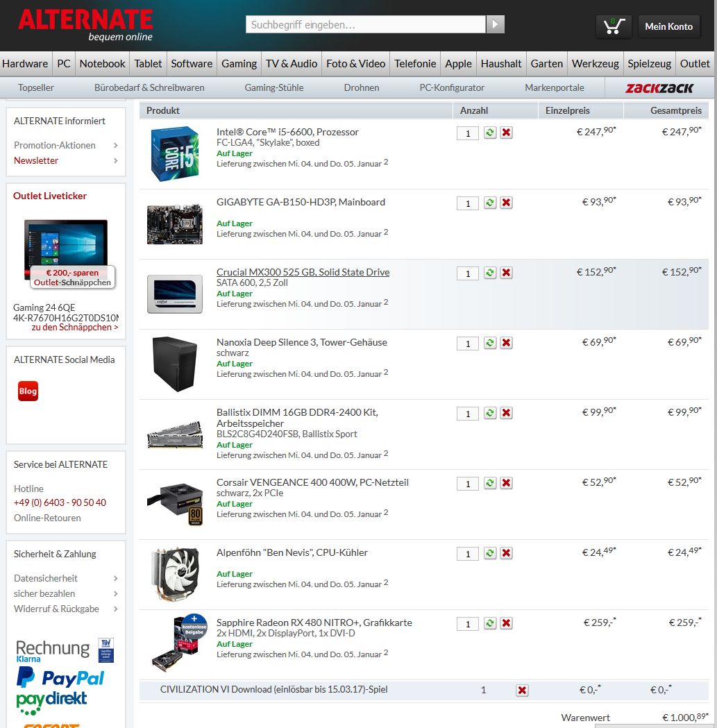Refresh quantity for Crucial MX300 SSD
This screenshot has height=728, width=717.
490,273
